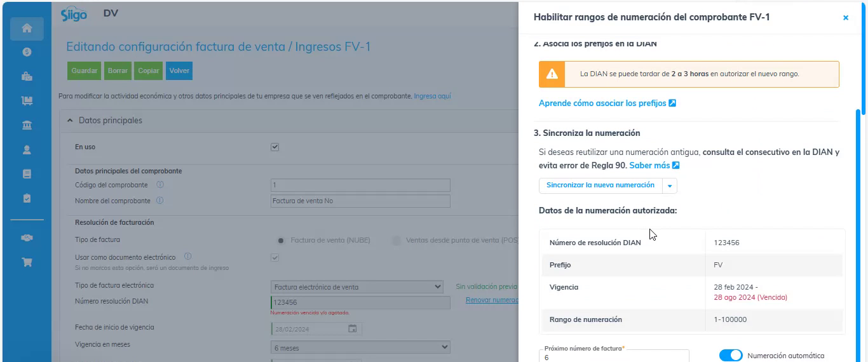Image resolution: width=868 pixels, height=362 pixels.
Task: Select Factura de venta (NUBE) radio button
Action: 280,240
